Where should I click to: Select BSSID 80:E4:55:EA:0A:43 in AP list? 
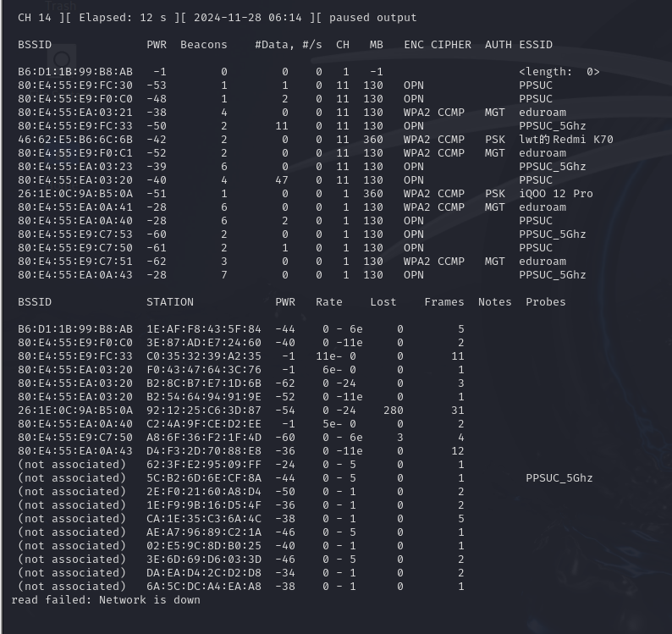75,275
